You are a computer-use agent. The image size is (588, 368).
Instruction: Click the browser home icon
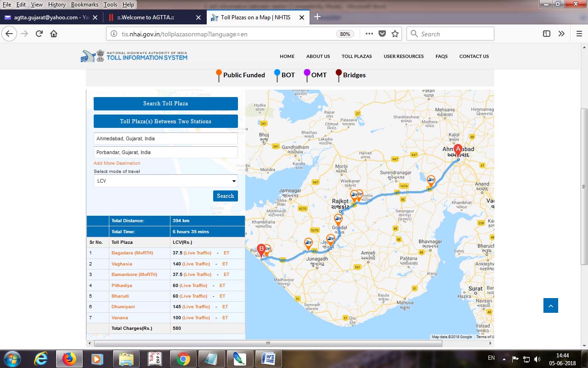click(54, 34)
